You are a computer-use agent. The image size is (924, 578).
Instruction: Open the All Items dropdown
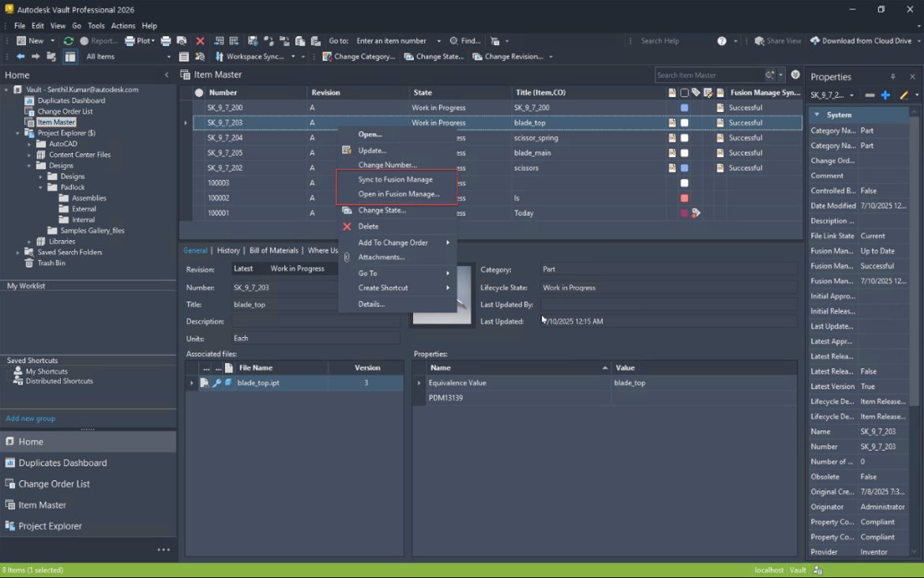[x=168, y=56]
